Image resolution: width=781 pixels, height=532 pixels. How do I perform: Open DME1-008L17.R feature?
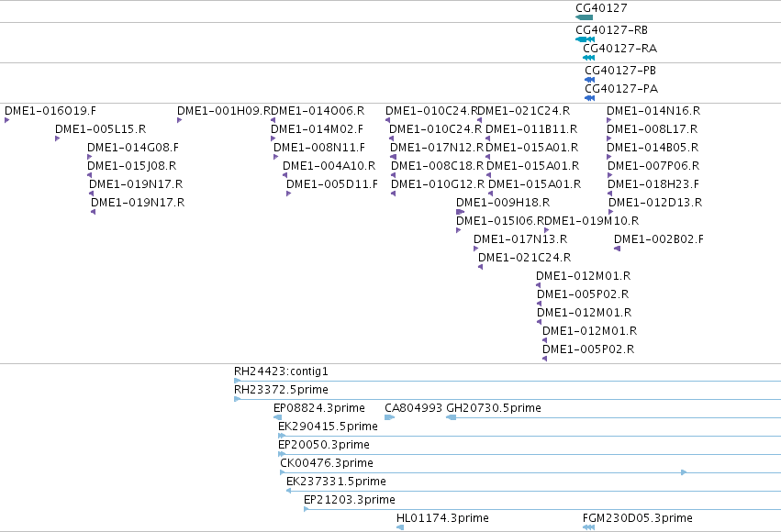pyautogui.click(x=652, y=129)
